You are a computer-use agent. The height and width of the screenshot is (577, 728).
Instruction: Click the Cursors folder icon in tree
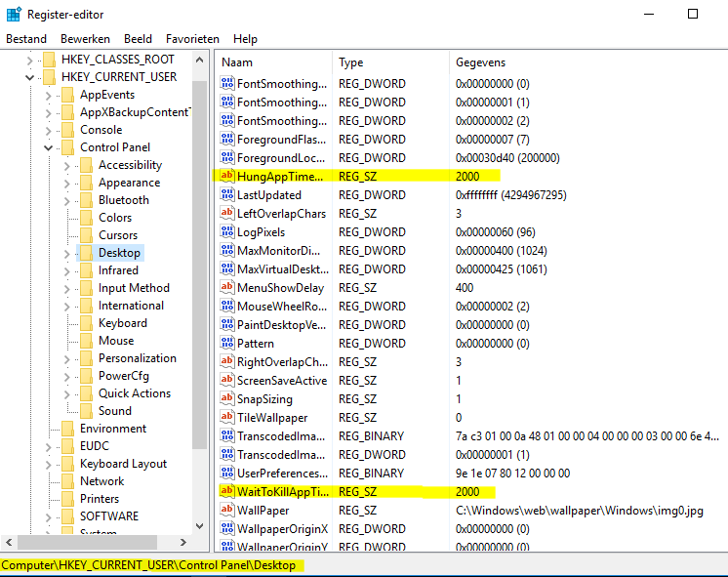[86, 235]
